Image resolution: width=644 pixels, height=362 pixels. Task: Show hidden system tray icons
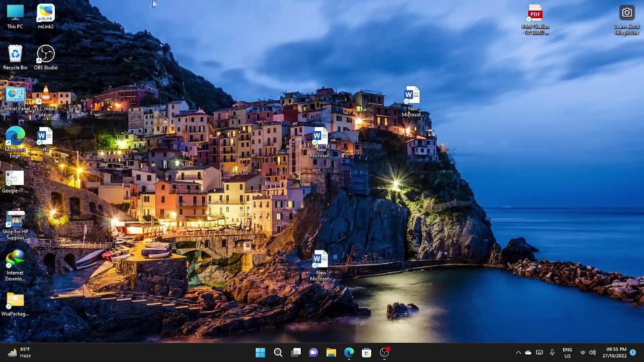click(x=518, y=352)
